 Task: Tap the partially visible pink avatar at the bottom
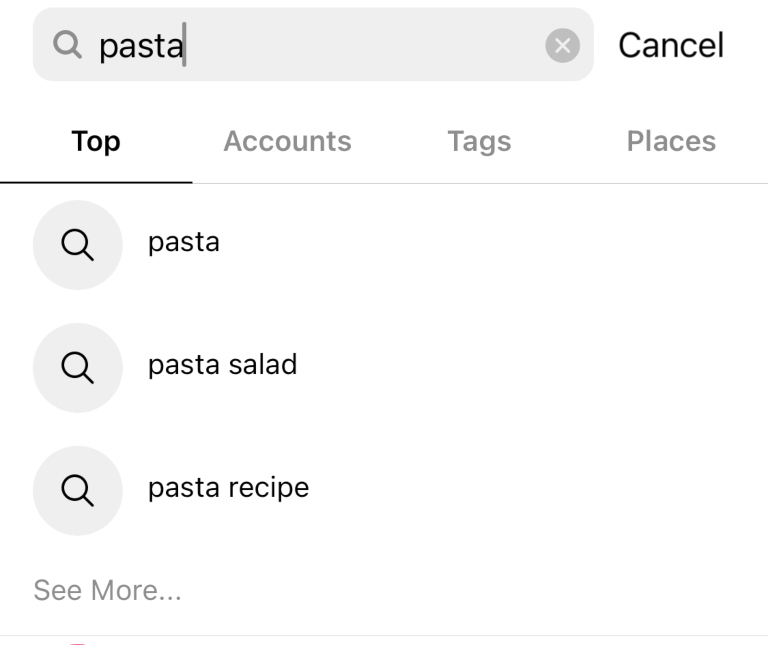pos(78,643)
